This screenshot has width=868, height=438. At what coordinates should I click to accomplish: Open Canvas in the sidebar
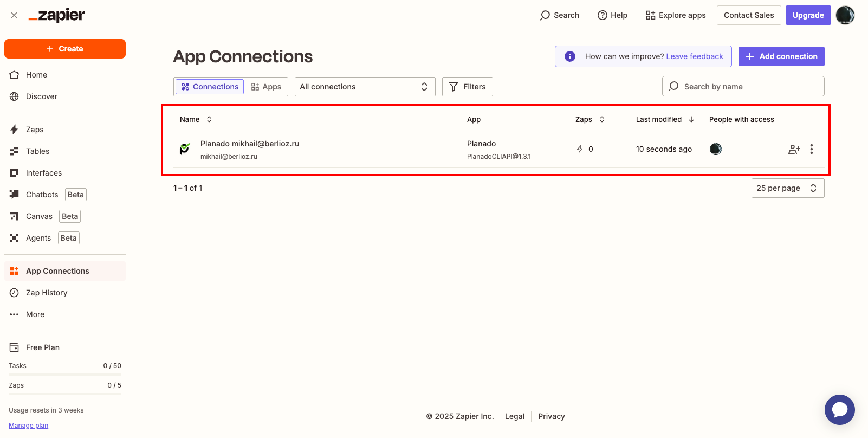pos(65,216)
